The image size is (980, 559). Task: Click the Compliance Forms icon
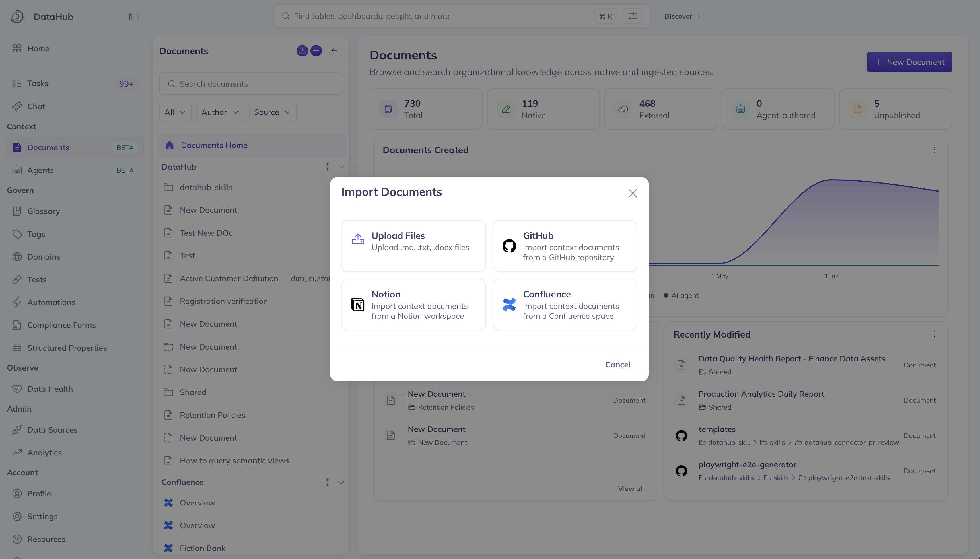pyautogui.click(x=17, y=325)
